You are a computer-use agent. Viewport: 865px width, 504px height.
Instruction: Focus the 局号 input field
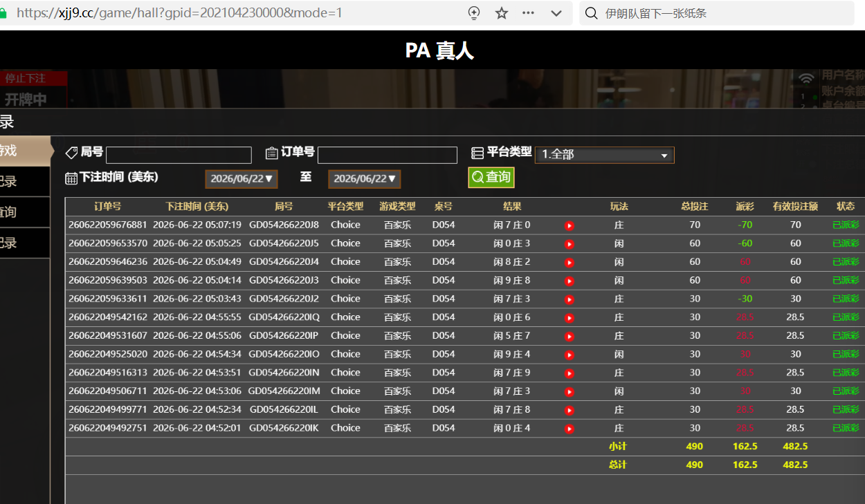[179, 155]
